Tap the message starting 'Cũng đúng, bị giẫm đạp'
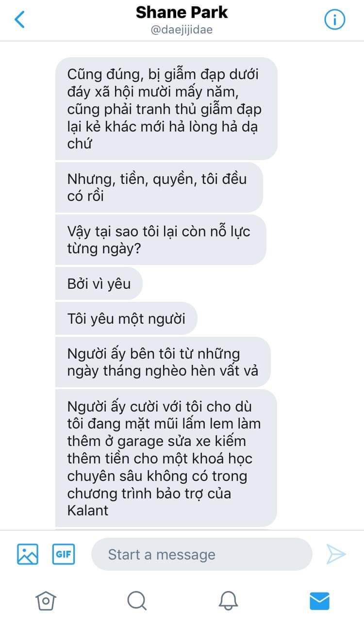 pos(166,109)
